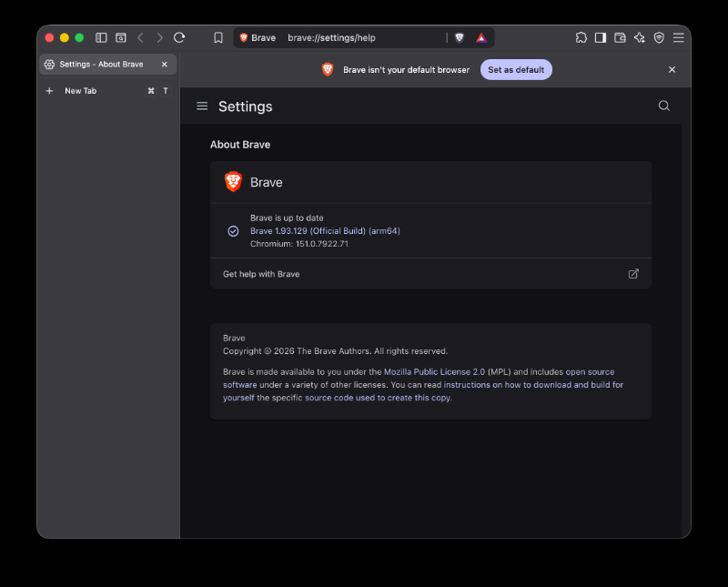This screenshot has width=728, height=587.
Task: Click the Brave lion logo in About card
Action: [233, 182]
